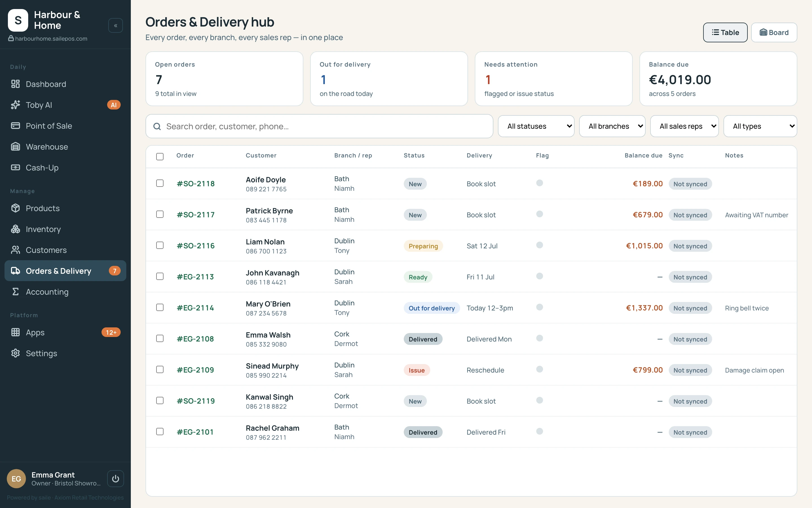
Task: Toggle the flag dot for Aoife Doyle's order
Action: [540, 183]
